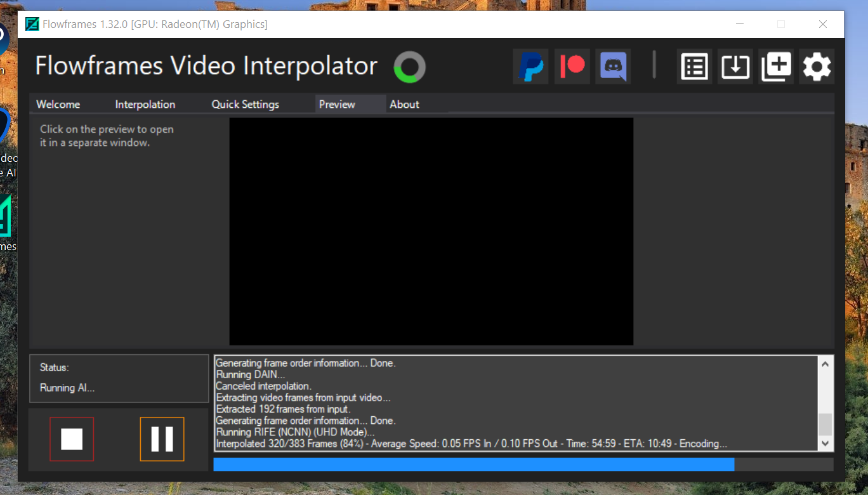
Task: Pause the running interpolation
Action: point(162,439)
